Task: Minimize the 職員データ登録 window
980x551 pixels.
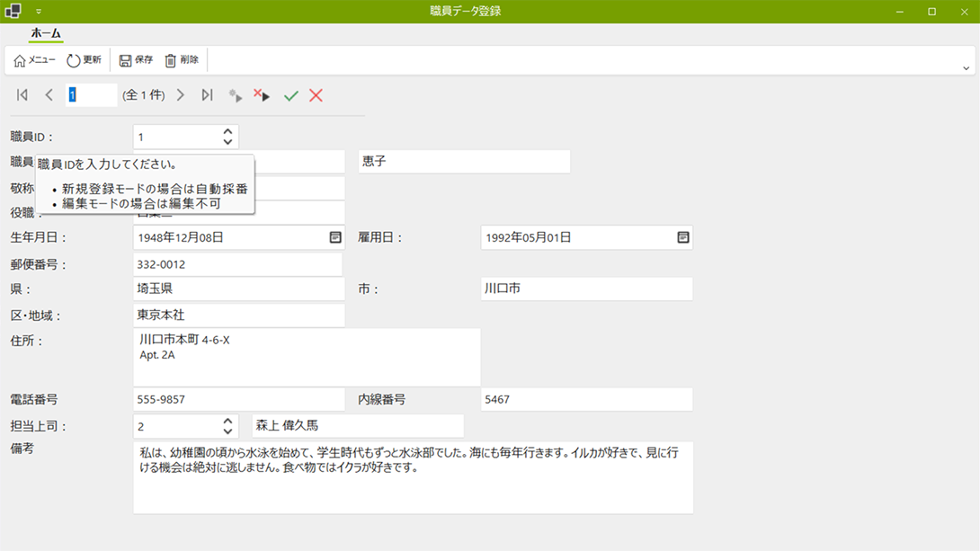Action: click(899, 12)
